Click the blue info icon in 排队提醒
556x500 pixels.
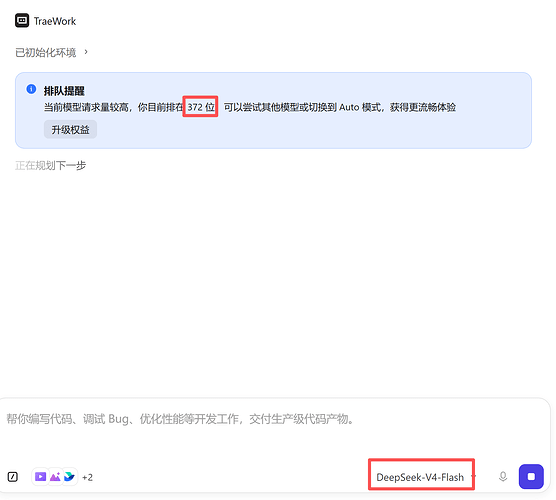pos(31,89)
